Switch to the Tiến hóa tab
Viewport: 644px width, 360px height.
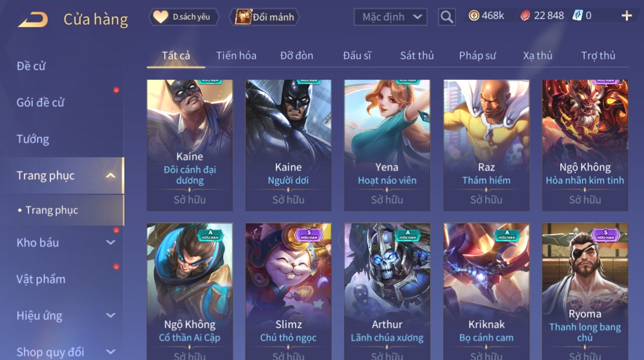point(236,55)
